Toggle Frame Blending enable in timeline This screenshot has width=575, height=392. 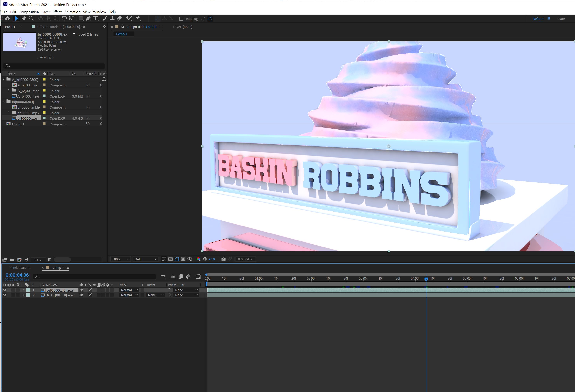[x=181, y=276]
